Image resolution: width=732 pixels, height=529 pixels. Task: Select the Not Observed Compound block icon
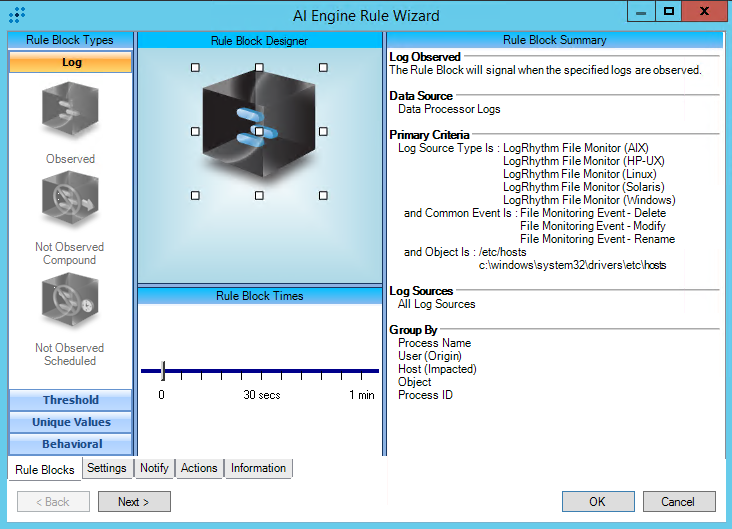(x=70, y=201)
